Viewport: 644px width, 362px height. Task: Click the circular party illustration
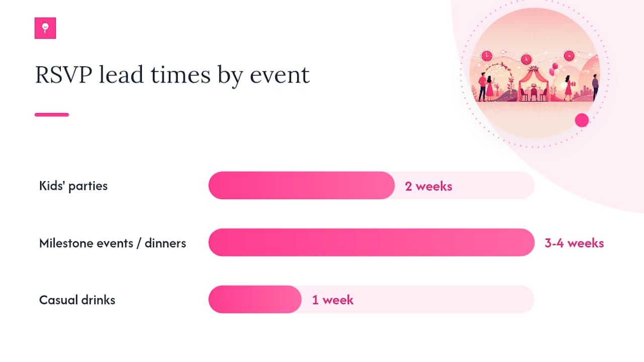[535, 73]
